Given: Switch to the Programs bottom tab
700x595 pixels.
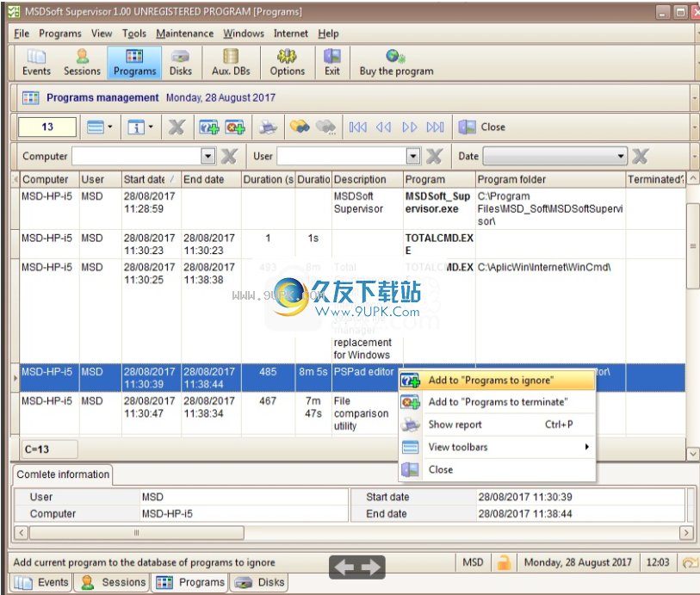Looking at the screenshot, I should [190, 582].
